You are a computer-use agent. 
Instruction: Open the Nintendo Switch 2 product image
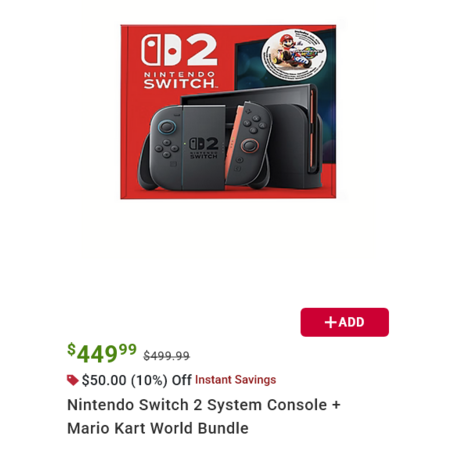(x=228, y=112)
